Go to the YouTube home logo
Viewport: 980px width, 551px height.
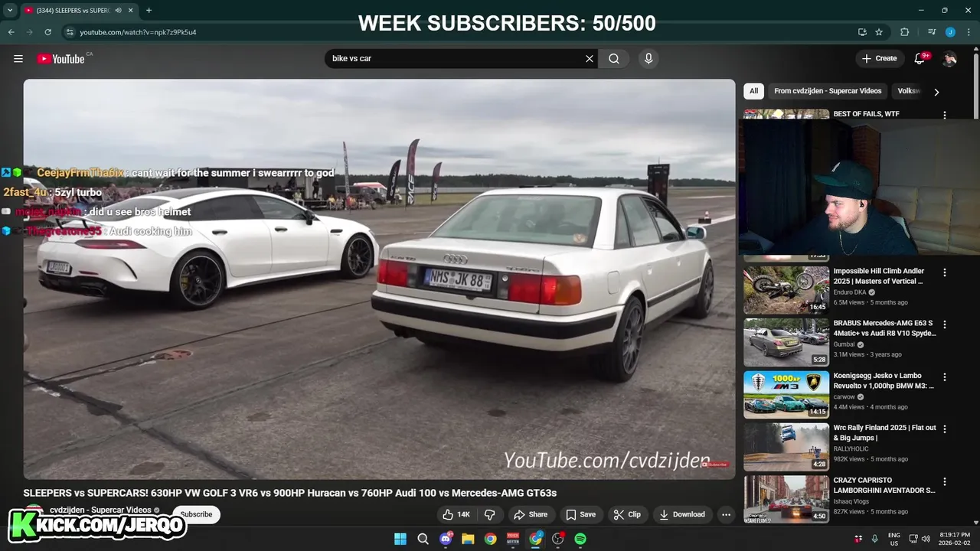pyautogui.click(x=60, y=59)
